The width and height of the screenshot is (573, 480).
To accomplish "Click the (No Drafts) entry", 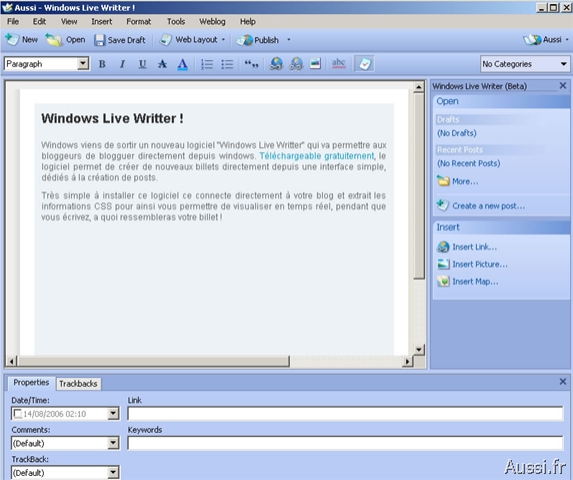I will 456,133.
